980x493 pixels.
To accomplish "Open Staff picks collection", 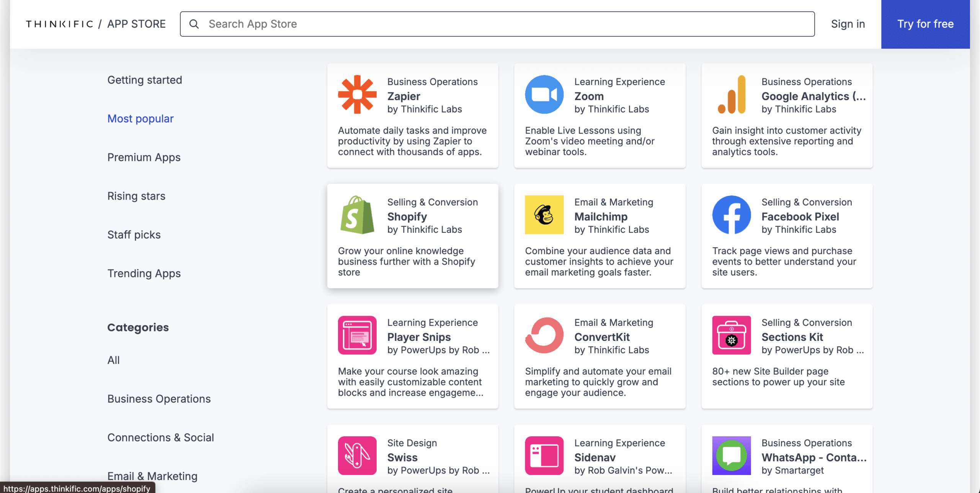I will [x=134, y=235].
